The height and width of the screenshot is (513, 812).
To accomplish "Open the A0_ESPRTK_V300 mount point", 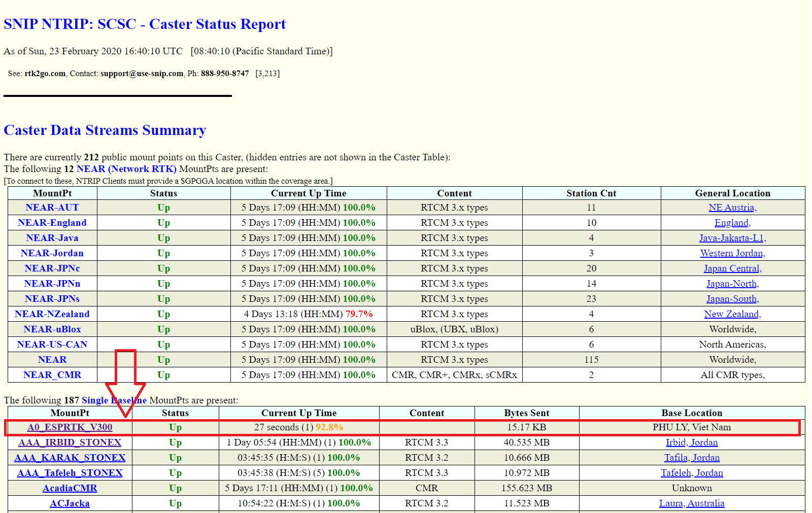I will (70, 427).
